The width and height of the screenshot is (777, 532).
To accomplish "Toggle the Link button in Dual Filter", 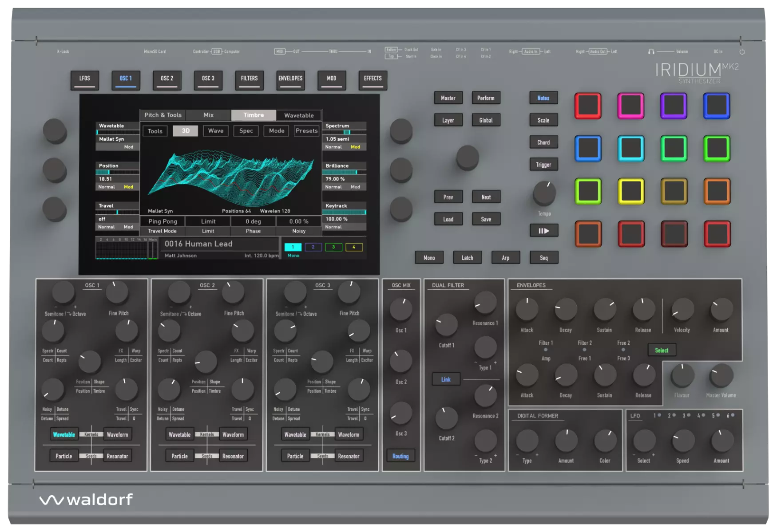I will [446, 379].
